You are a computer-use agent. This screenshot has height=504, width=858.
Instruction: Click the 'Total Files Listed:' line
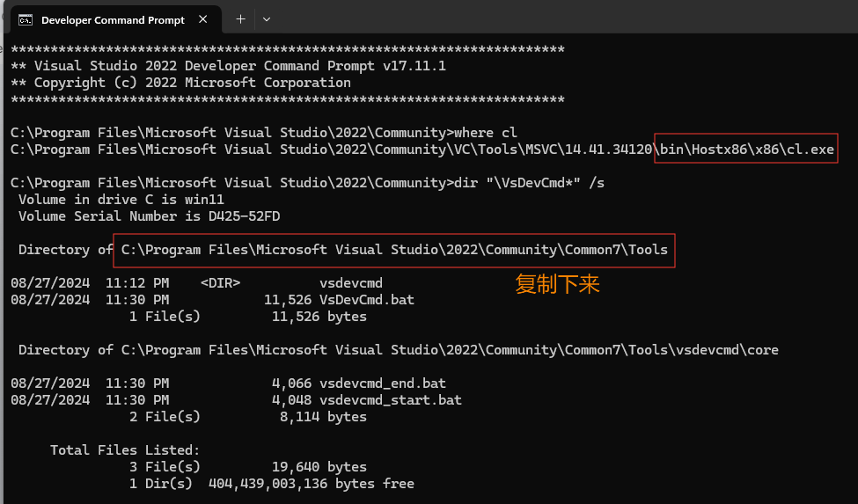125,450
